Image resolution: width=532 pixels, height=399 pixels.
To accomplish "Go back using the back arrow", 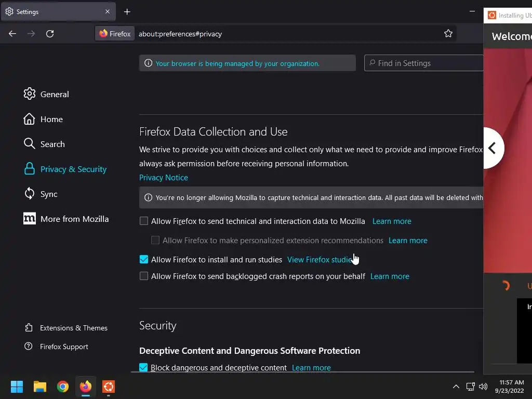I will click(x=12, y=34).
